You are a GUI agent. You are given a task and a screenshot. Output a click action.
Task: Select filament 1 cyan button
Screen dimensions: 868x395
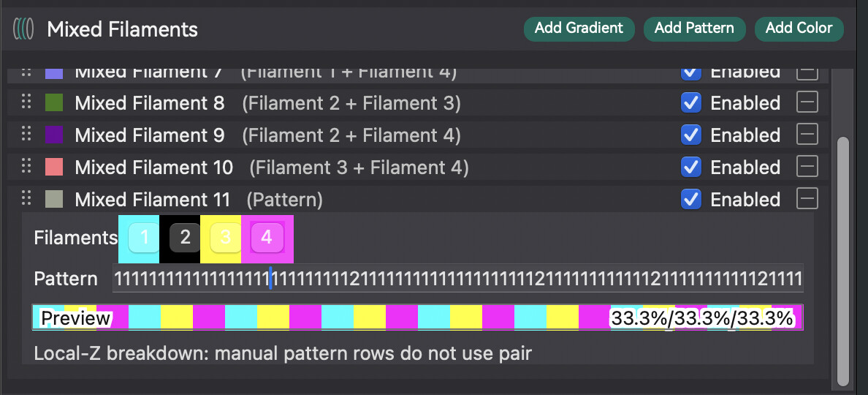pos(144,238)
